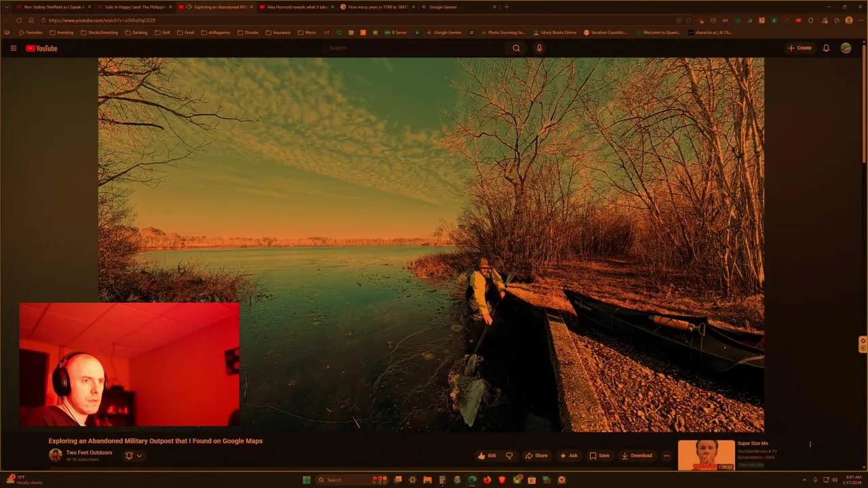Screen dimensions: 868x488
Task: Open the Golf bookmarks folder
Action: pyautogui.click(x=162, y=33)
